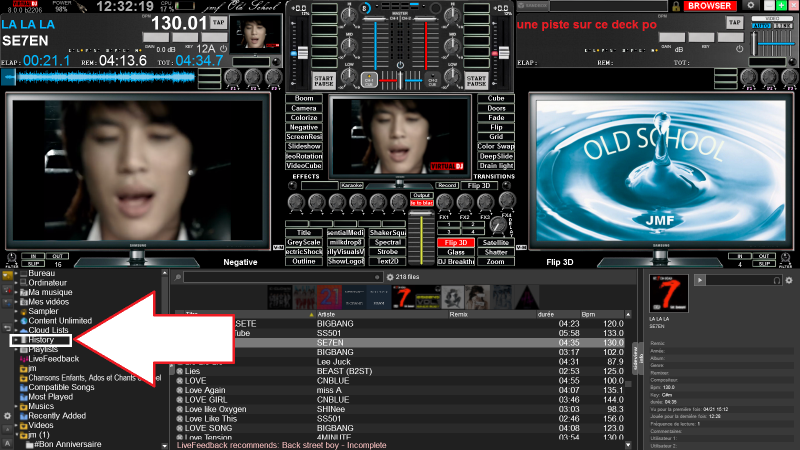Click the LiveFeedback pink icon
Screen dimensions: 800x450
(x=23, y=359)
